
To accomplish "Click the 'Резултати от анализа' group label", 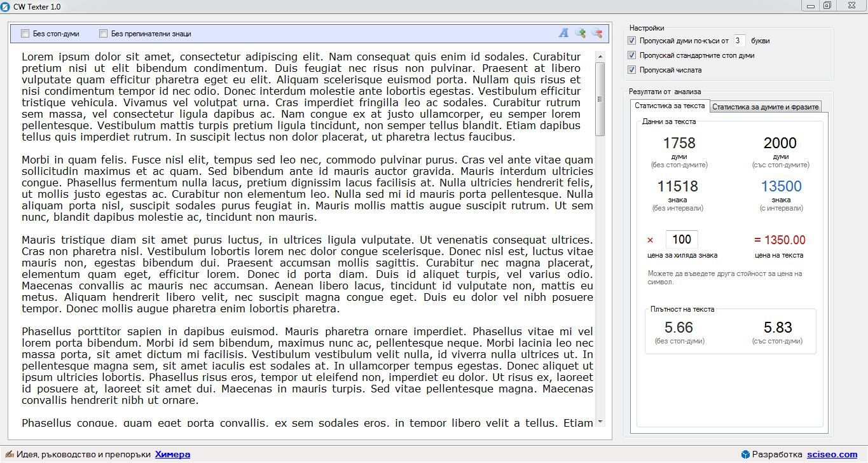I will click(x=665, y=92).
